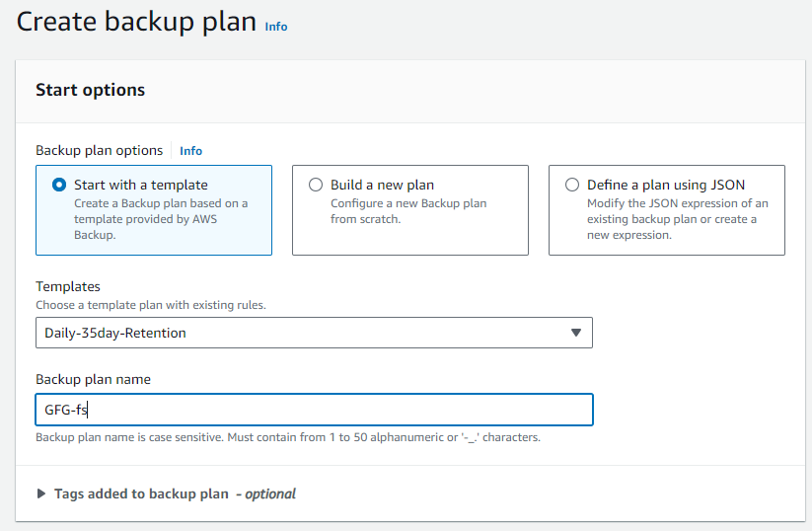Screen dimensions: 812x531
Task: Click the Backup plan name input field
Action: coord(314,410)
